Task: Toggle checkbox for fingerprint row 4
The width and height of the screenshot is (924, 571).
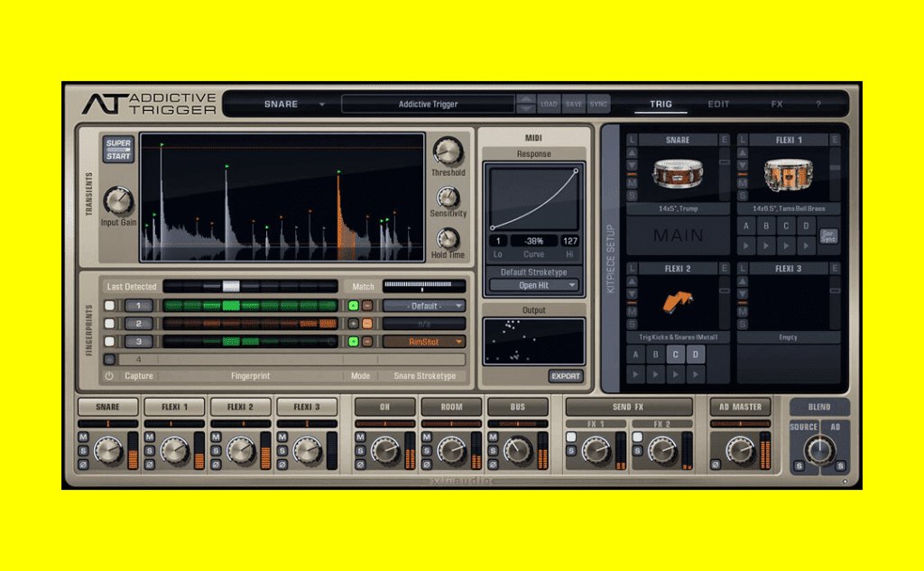Action: (109, 359)
